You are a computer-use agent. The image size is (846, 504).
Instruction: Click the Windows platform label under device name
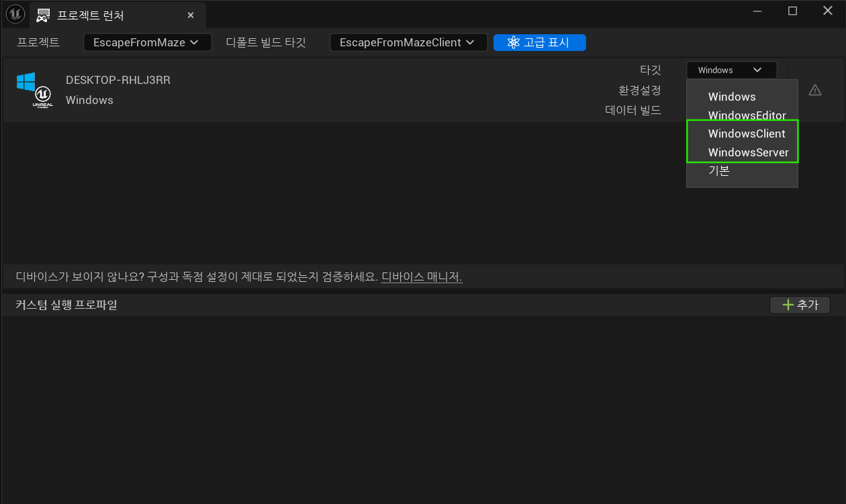pyautogui.click(x=89, y=100)
